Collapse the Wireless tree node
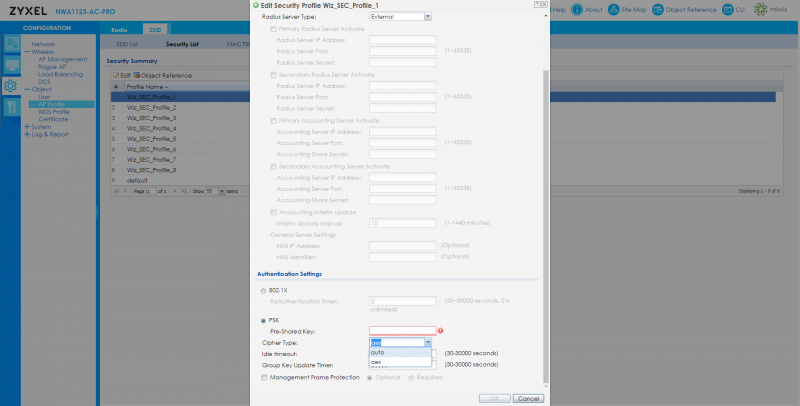Screen dimensions: 800x406 tap(27, 52)
